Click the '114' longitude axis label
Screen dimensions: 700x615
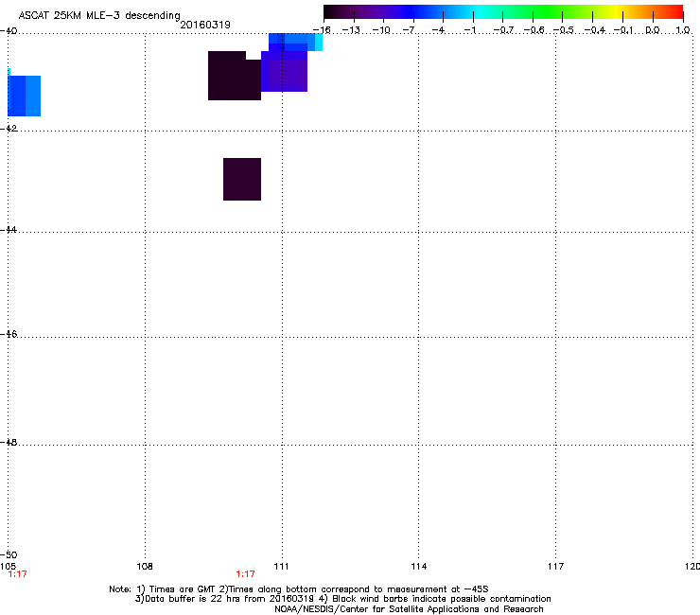[x=418, y=567]
